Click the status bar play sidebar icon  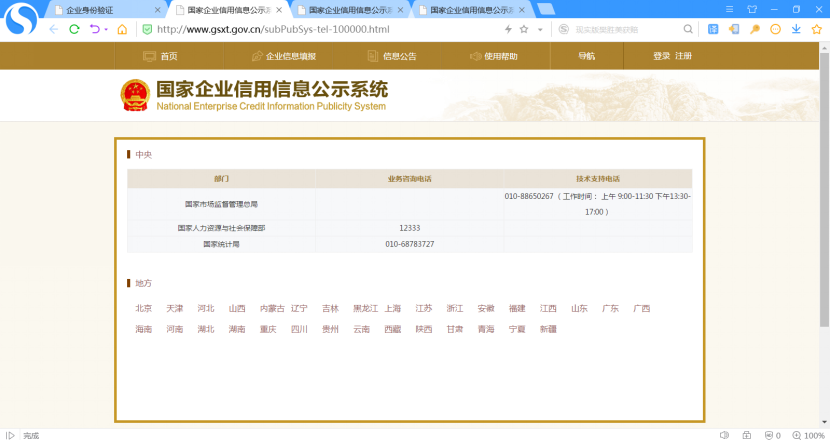point(10,435)
